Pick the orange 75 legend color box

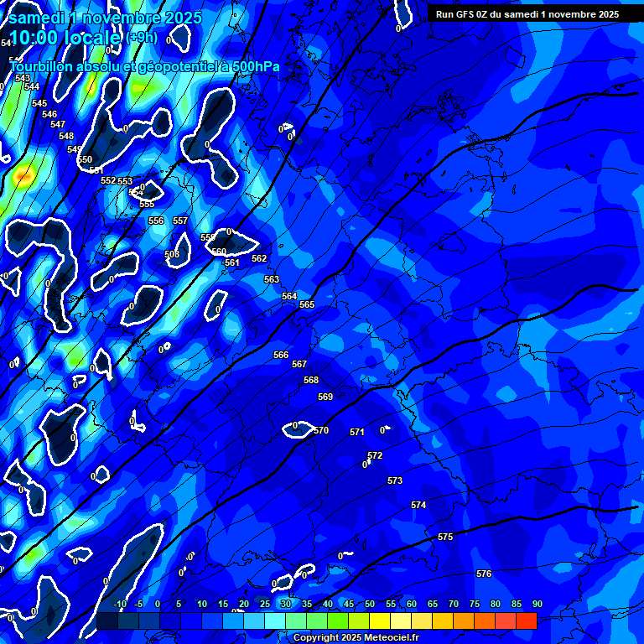point(464,621)
